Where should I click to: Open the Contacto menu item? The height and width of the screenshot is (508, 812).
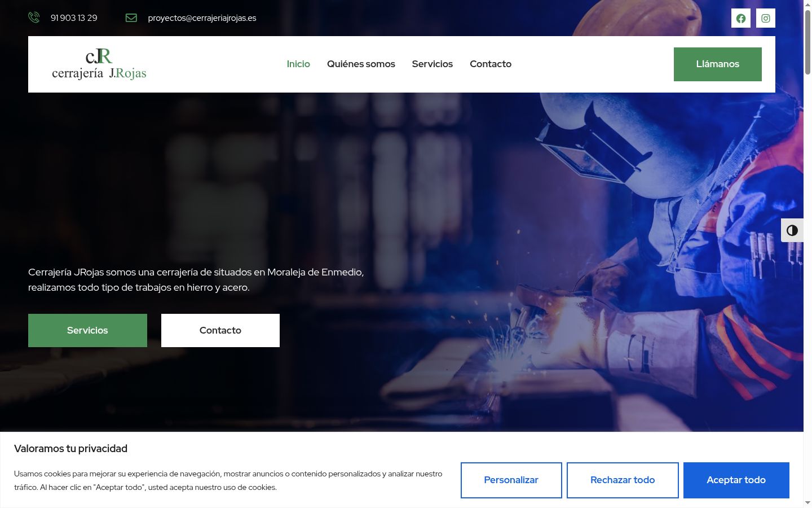(491, 64)
